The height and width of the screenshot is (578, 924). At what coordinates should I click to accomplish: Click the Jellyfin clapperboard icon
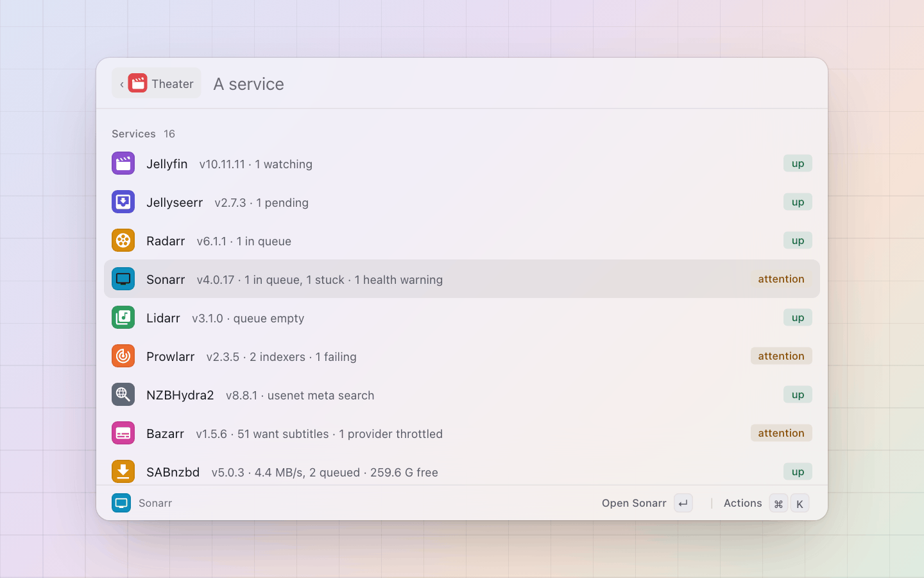(123, 163)
